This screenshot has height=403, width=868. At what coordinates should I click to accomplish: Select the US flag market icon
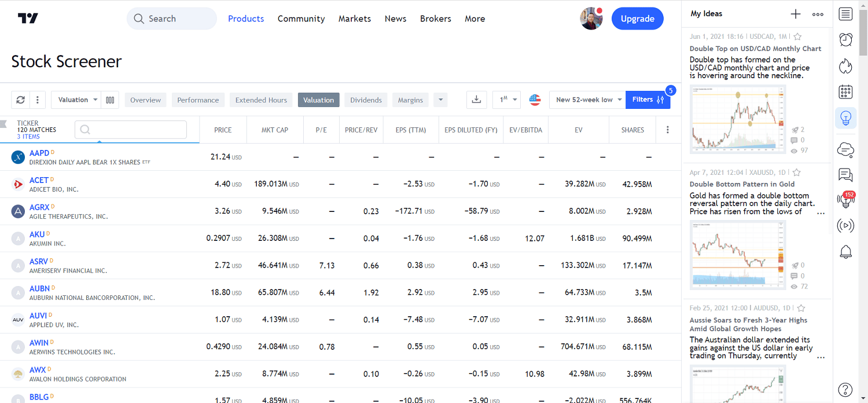pyautogui.click(x=535, y=100)
